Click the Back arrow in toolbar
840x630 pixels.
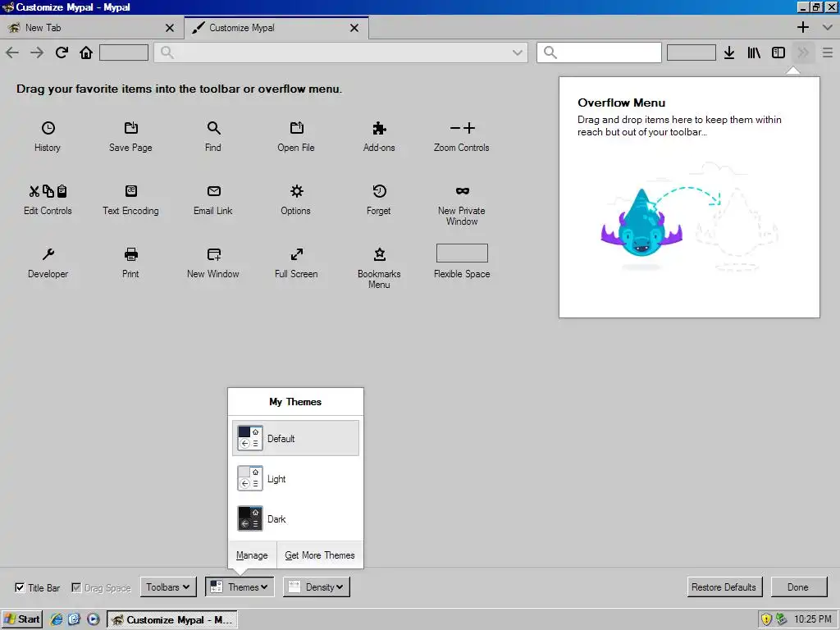[12, 52]
